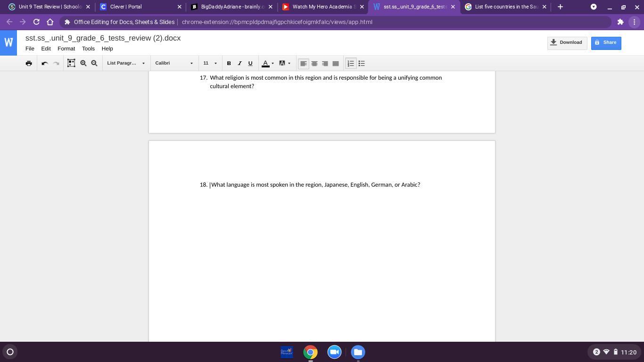Insert a bulleted list

(x=362, y=63)
